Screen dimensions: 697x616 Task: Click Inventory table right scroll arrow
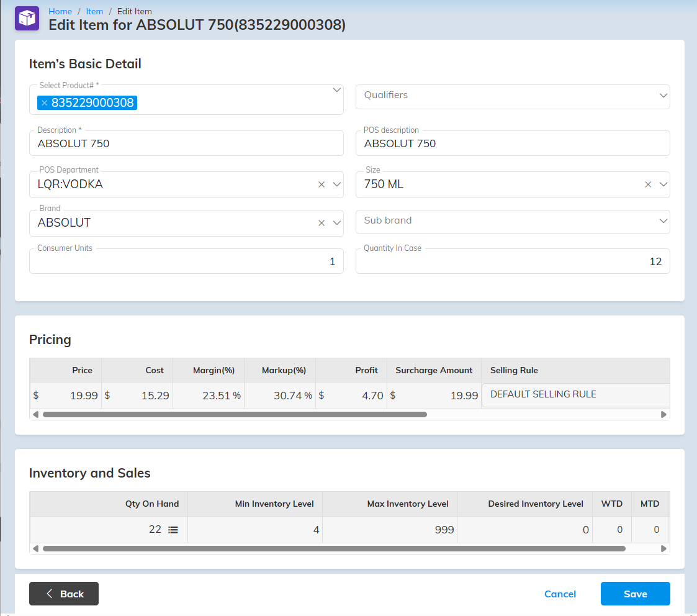click(x=663, y=548)
